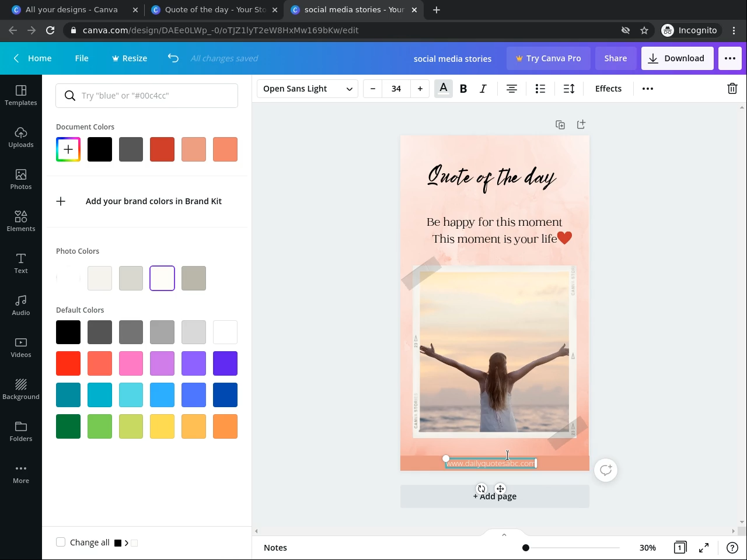Viewport: 747px width, 560px height.
Task: Show More options in sidebar
Action: click(x=21, y=473)
